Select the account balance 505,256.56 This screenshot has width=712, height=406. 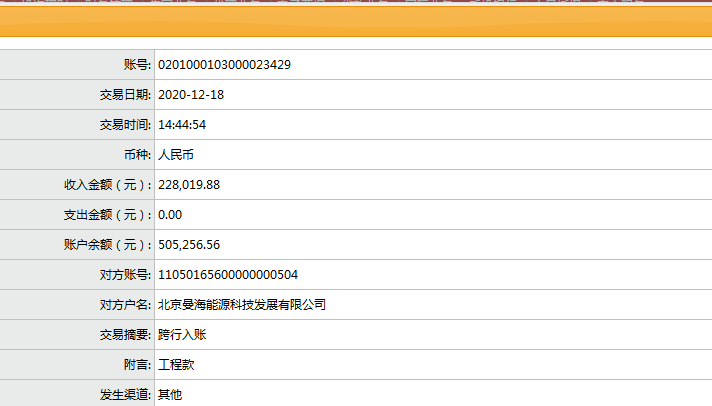[189, 245]
